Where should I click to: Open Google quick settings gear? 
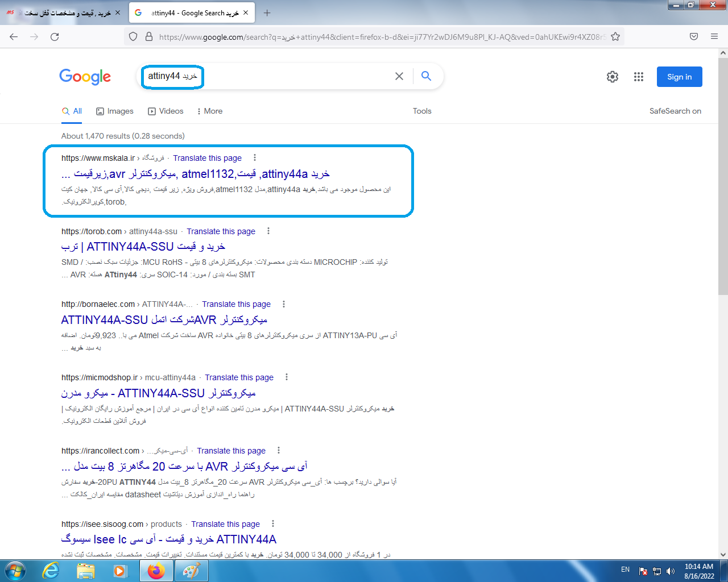click(x=613, y=77)
